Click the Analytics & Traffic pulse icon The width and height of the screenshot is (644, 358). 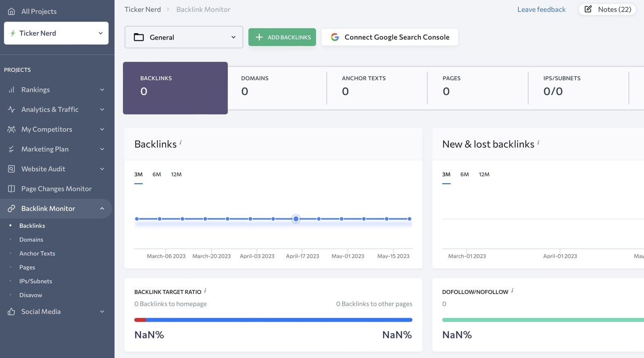coord(11,109)
